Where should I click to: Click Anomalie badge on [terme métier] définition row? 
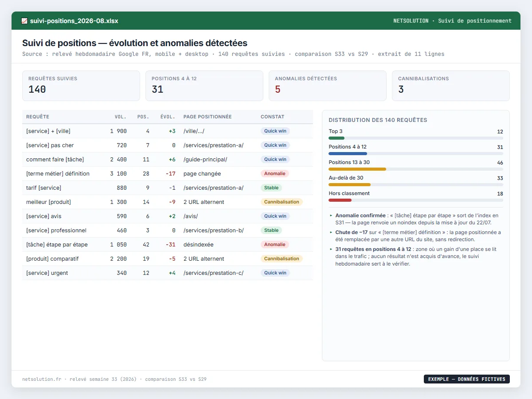pos(275,174)
